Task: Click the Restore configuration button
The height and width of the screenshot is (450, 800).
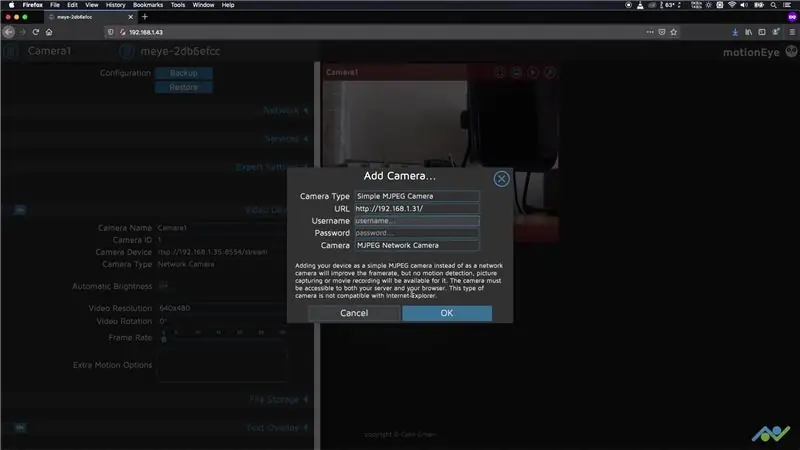Action: [184, 87]
